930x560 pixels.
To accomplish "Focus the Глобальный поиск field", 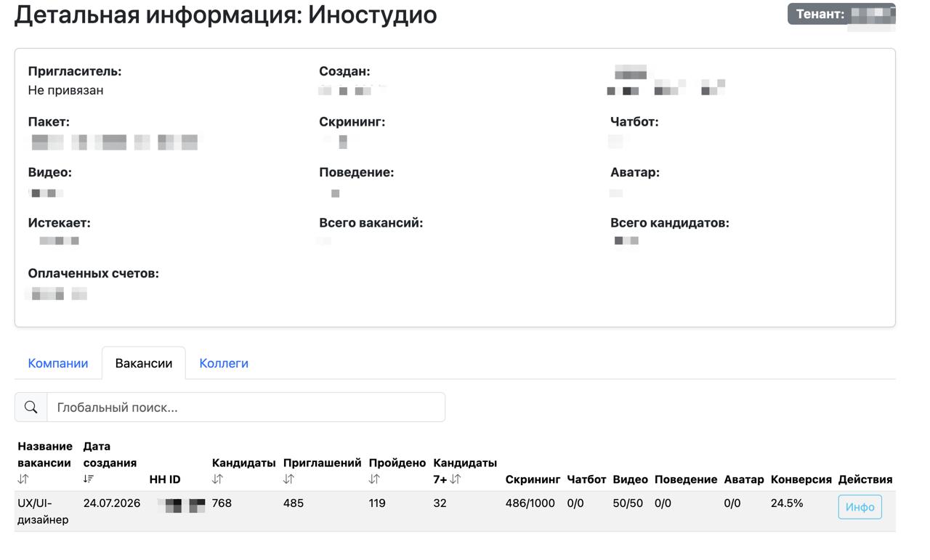I will coord(246,407).
